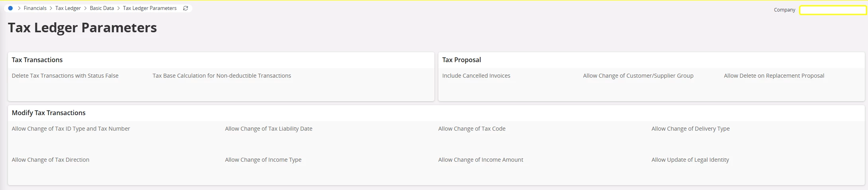Click the refresh icon beside the breadcrumb
The height and width of the screenshot is (190, 868).
(186, 8)
